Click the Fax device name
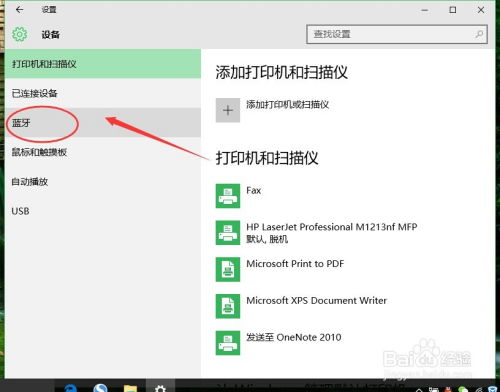 (x=254, y=190)
